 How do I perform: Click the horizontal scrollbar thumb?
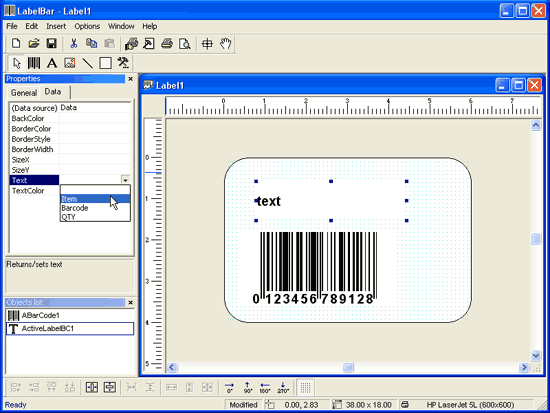coord(348,367)
